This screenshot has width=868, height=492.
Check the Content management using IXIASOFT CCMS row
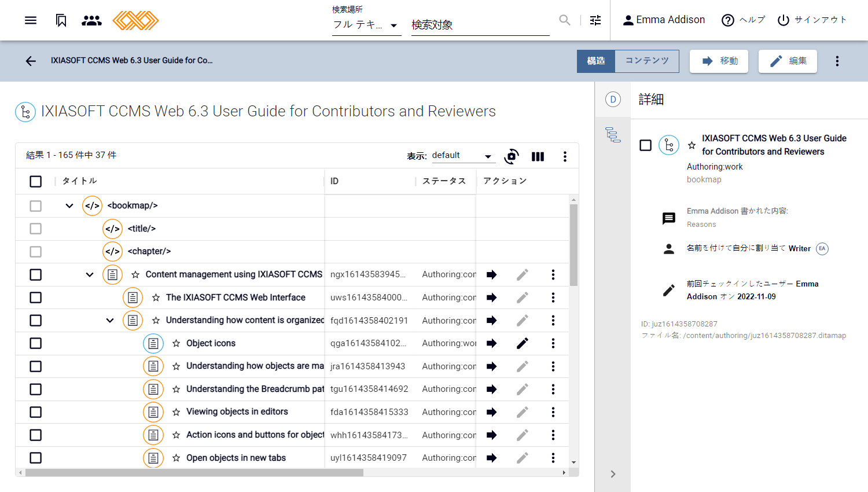coord(35,274)
